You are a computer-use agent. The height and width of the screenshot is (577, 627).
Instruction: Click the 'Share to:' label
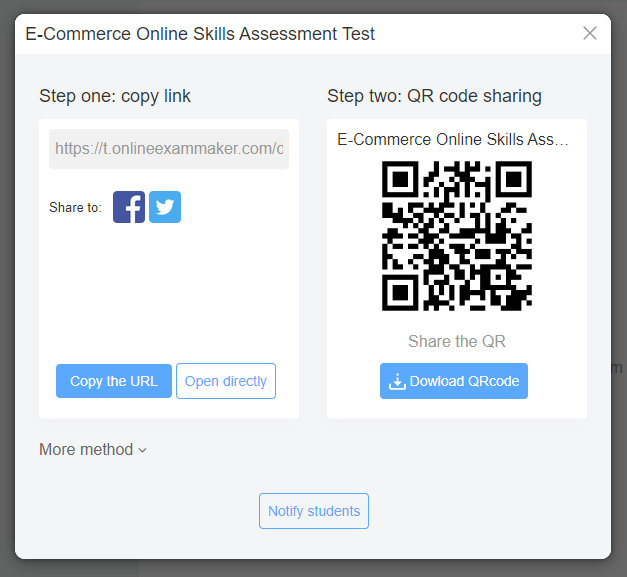[x=75, y=208]
